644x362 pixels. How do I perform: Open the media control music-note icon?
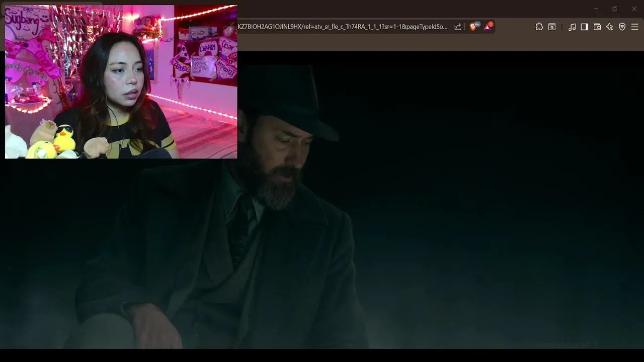[x=572, y=27]
